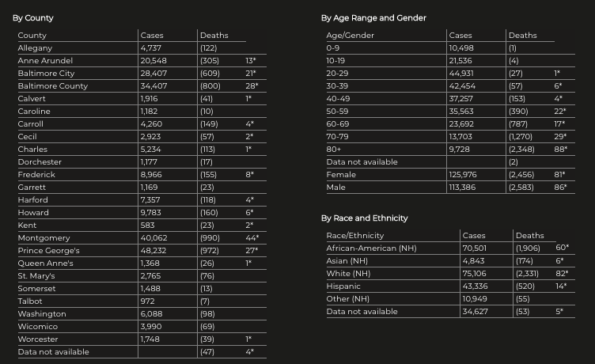Select the Anne Arundel county row label
Viewport: 595px width, 364px height.
(45, 61)
